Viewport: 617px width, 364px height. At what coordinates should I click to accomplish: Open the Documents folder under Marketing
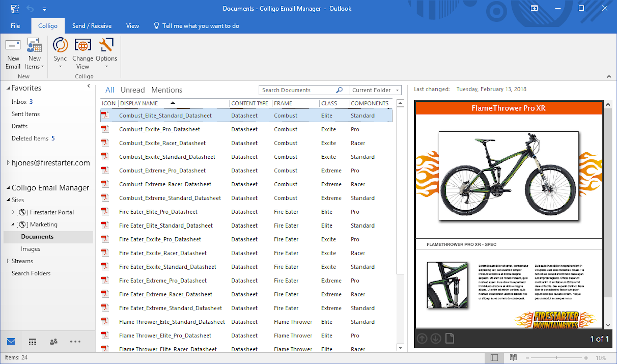[37, 236]
